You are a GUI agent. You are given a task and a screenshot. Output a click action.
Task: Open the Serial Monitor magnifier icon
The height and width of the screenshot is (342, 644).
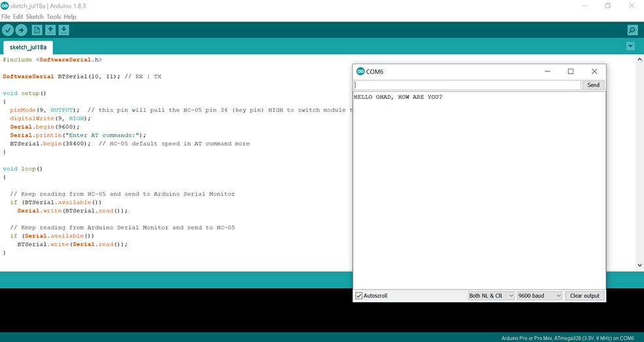click(x=632, y=30)
